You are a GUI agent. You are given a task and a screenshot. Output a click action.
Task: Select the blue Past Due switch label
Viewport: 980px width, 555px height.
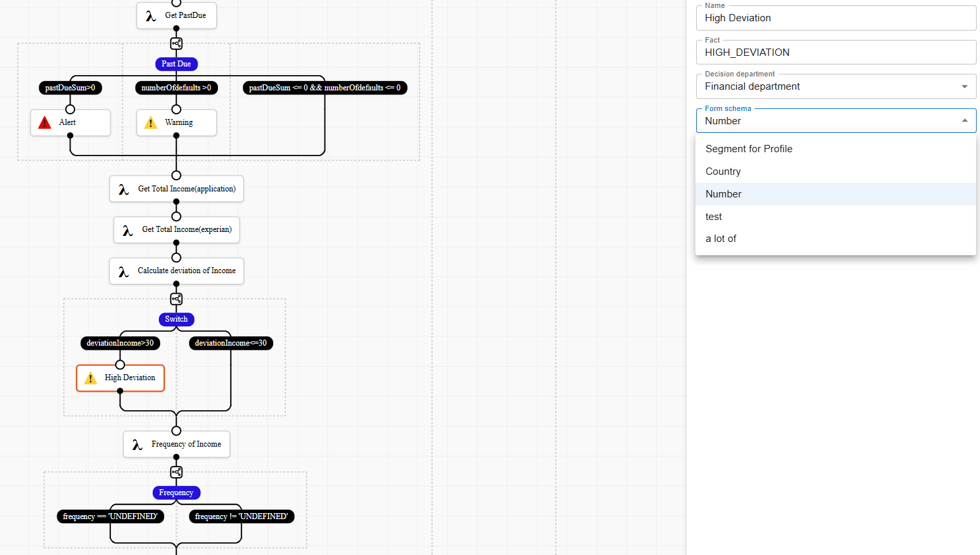click(176, 64)
